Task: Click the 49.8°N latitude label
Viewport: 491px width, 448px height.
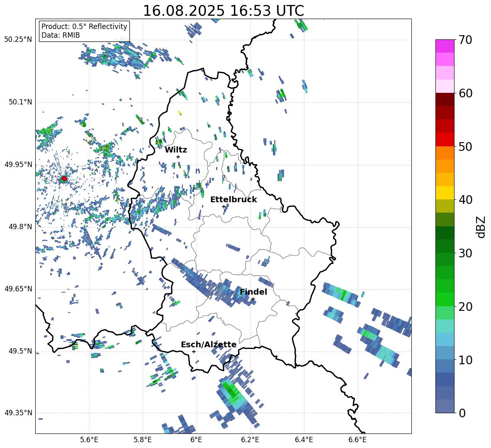Action: click(20, 227)
